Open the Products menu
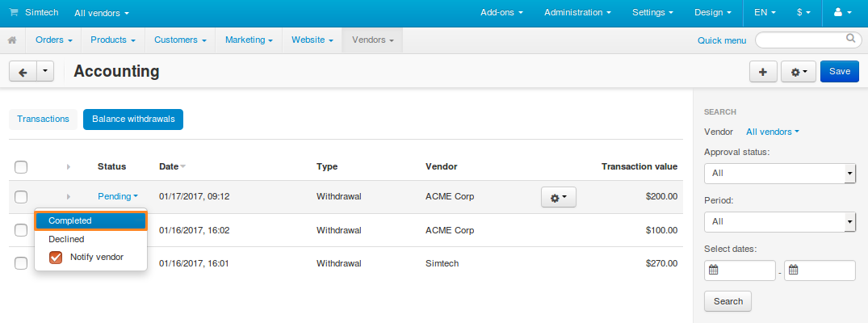 (113, 40)
